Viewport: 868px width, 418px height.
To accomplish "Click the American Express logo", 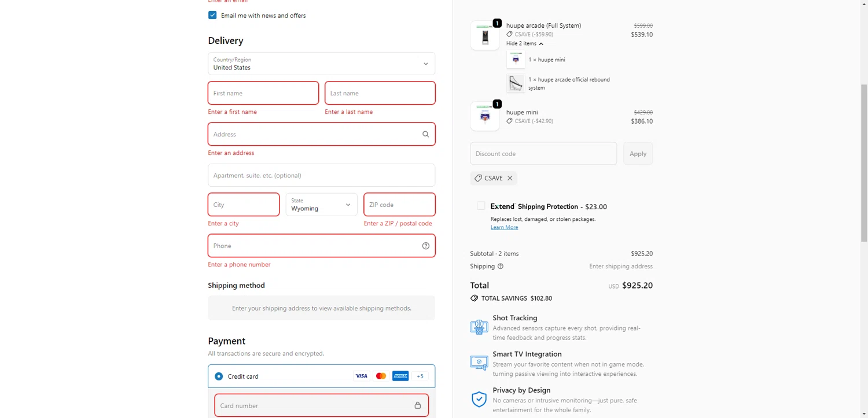I will click(400, 376).
